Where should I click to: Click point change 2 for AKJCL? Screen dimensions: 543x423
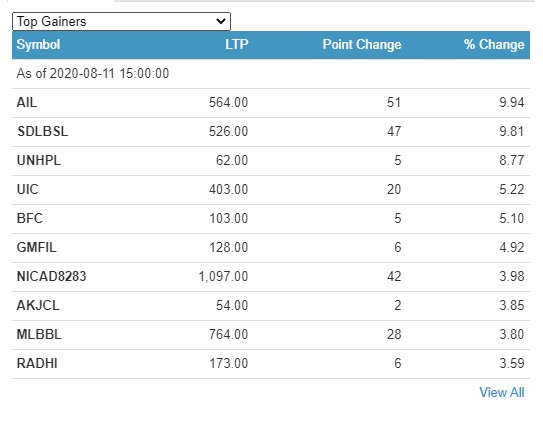(x=398, y=306)
